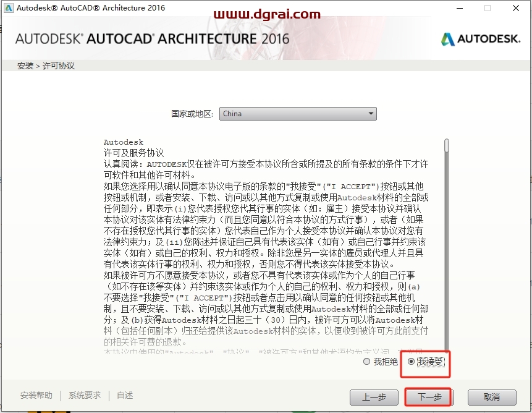
Task: Click the 上一步 button
Action: (x=374, y=397)
